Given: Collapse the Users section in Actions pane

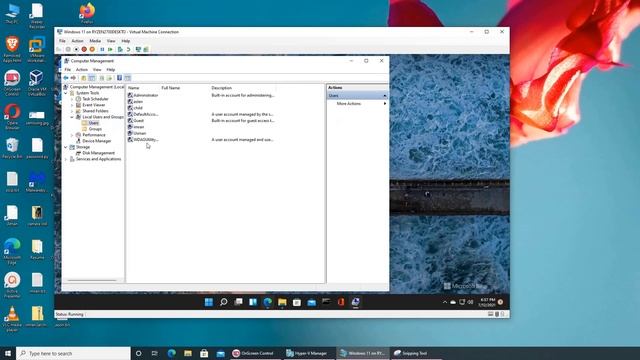Looking at the screenshot, I should [384, 96].
